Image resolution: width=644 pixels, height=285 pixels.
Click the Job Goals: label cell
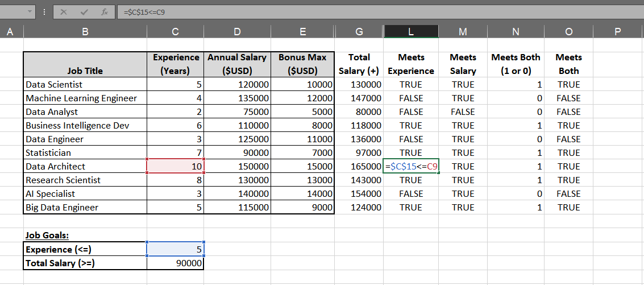coord(85,235)
